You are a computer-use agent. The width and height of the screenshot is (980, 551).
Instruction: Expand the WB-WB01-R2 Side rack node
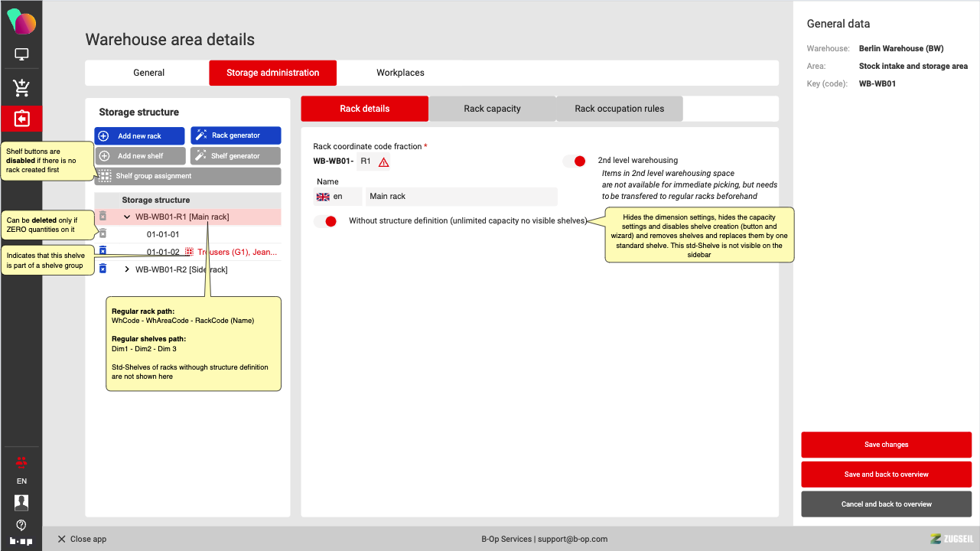pyautogui.click(x=127, y=269)
